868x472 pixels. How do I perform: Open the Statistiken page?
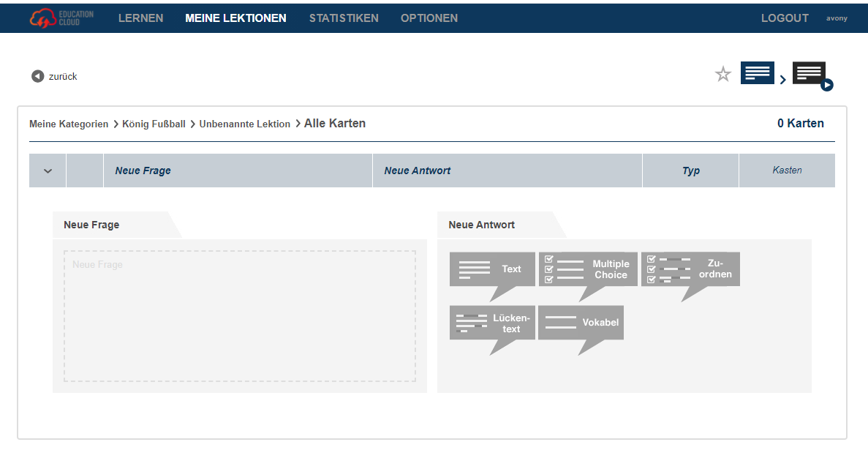pos(344,18)
